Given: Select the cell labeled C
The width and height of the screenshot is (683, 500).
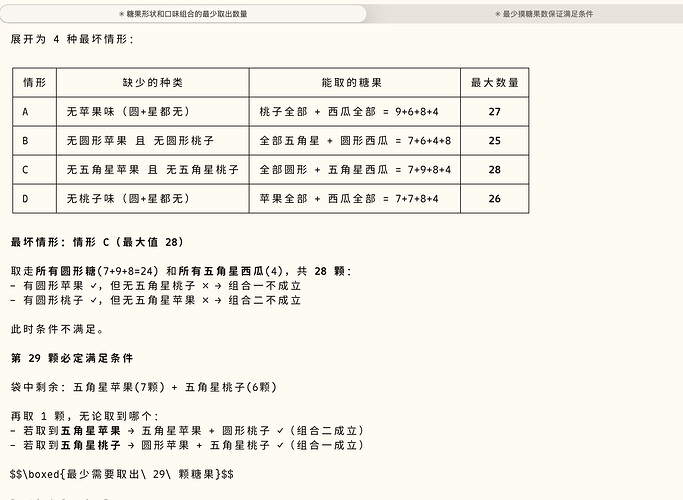Looking at the screenshot, I should [x=34, y=170].
